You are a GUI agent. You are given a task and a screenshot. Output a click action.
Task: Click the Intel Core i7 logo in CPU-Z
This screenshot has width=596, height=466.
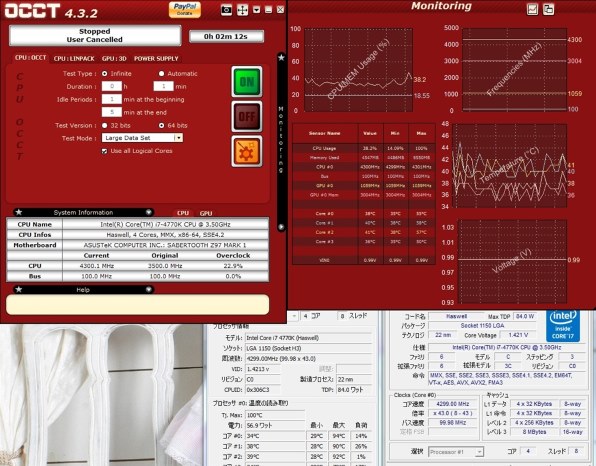click(563, 326)
